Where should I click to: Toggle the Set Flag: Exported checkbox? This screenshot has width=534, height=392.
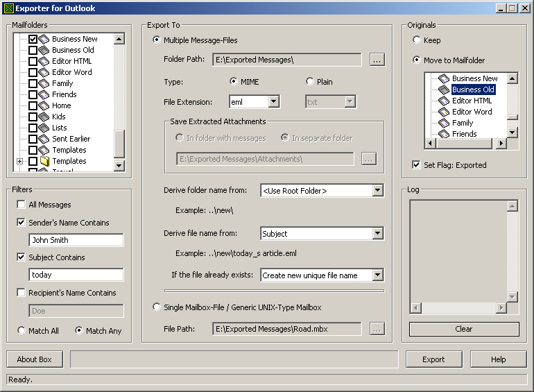pos(416,165)
